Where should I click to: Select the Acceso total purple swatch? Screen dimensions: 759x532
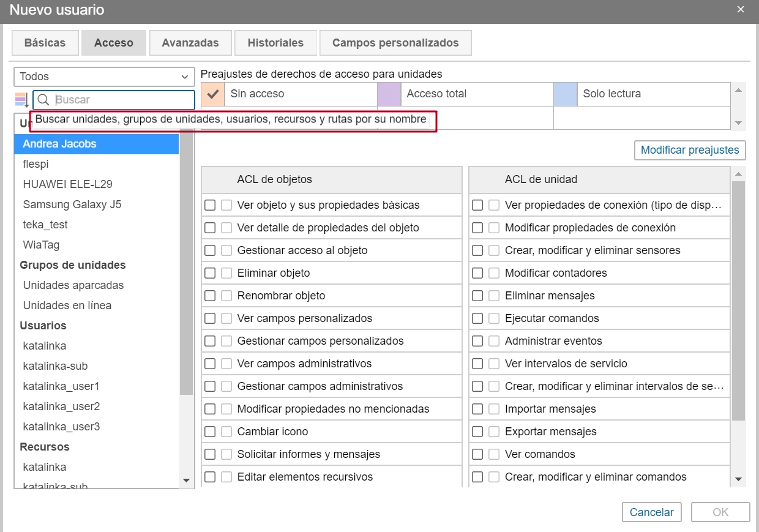389,94
